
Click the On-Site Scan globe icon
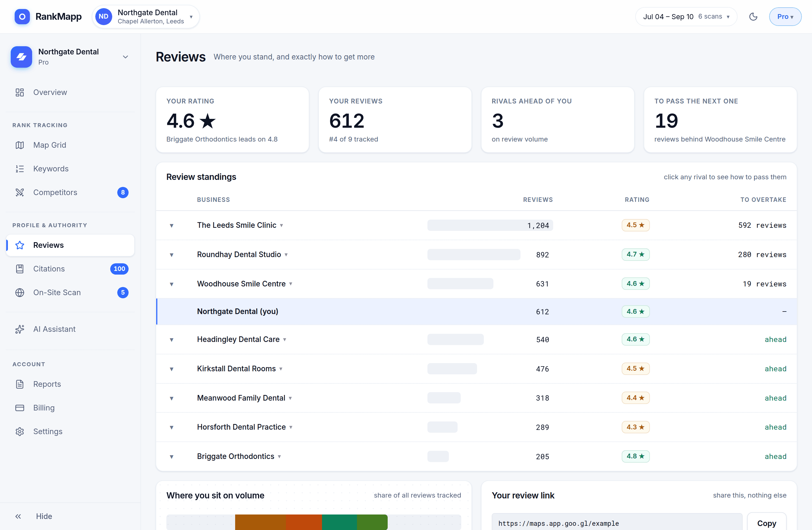point(20,293)
